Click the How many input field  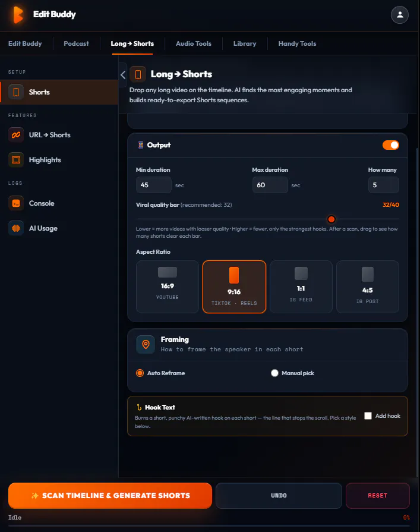coord(383,185)
